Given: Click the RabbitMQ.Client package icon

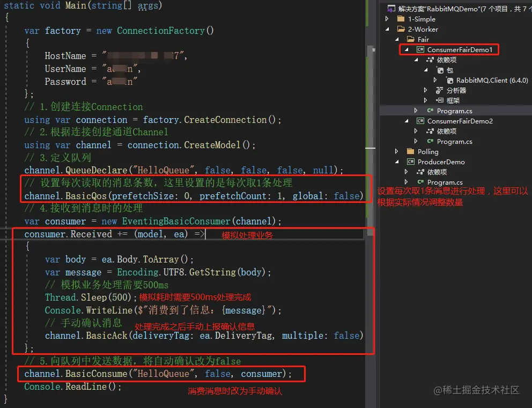Looking at the screenshot, I should pos(449,81).
